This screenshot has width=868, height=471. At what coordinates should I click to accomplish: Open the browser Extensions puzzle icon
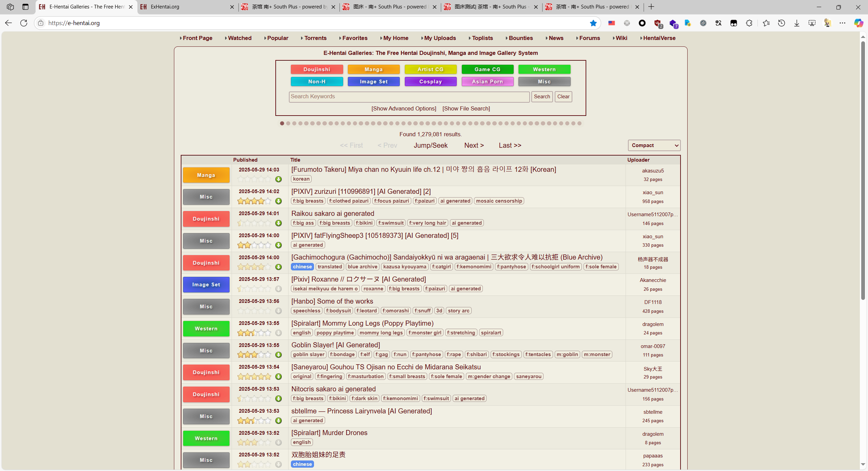tap(749, 23)
